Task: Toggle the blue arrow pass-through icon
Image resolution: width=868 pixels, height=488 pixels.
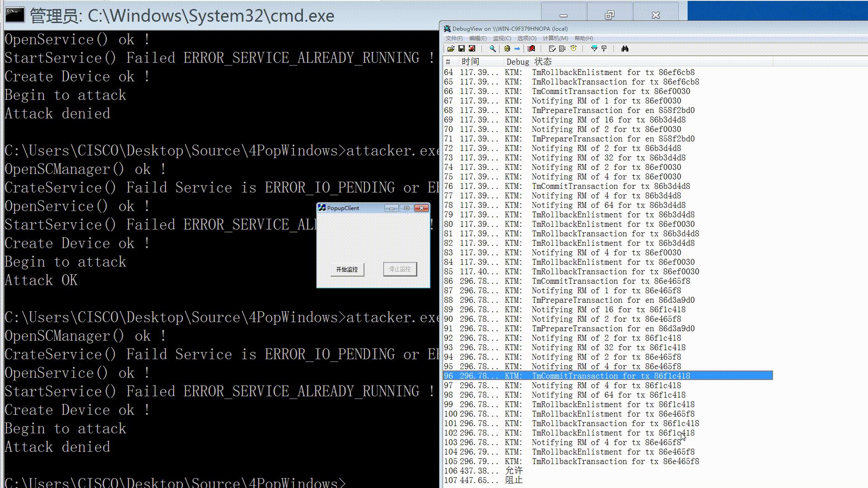Action: pyautogui.click(x=517, y=48)
